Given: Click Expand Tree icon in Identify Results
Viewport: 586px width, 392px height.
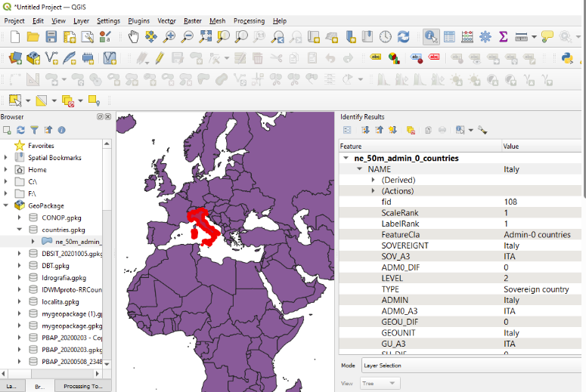Looking at the screenshot, I should click(365, 130).
